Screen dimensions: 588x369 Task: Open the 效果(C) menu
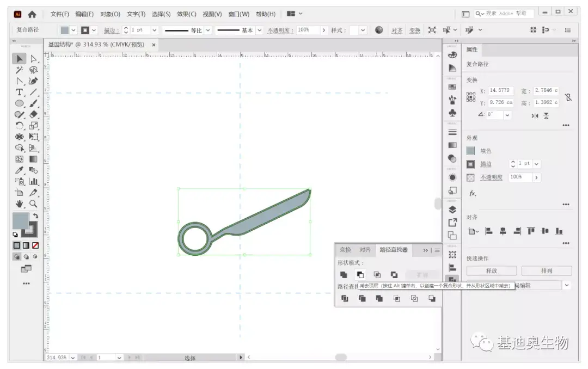186,14
